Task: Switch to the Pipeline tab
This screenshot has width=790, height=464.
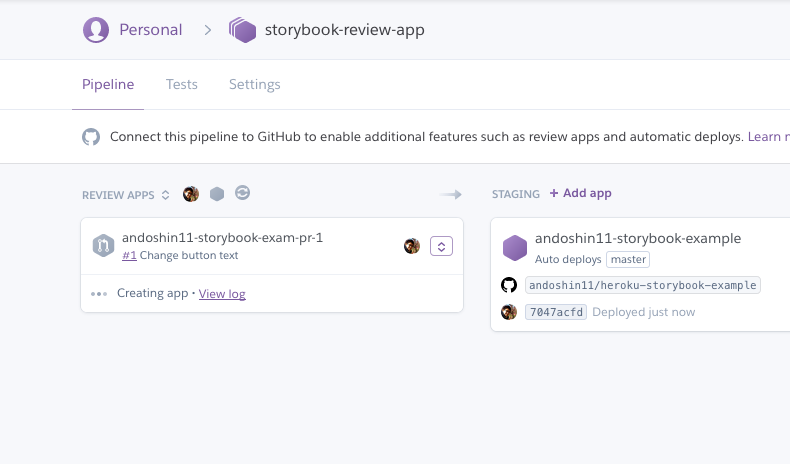Action: [108, 84]
